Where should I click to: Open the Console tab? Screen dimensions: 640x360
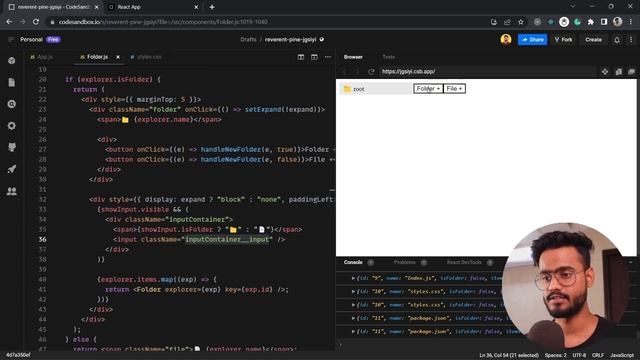pos(353,262)
